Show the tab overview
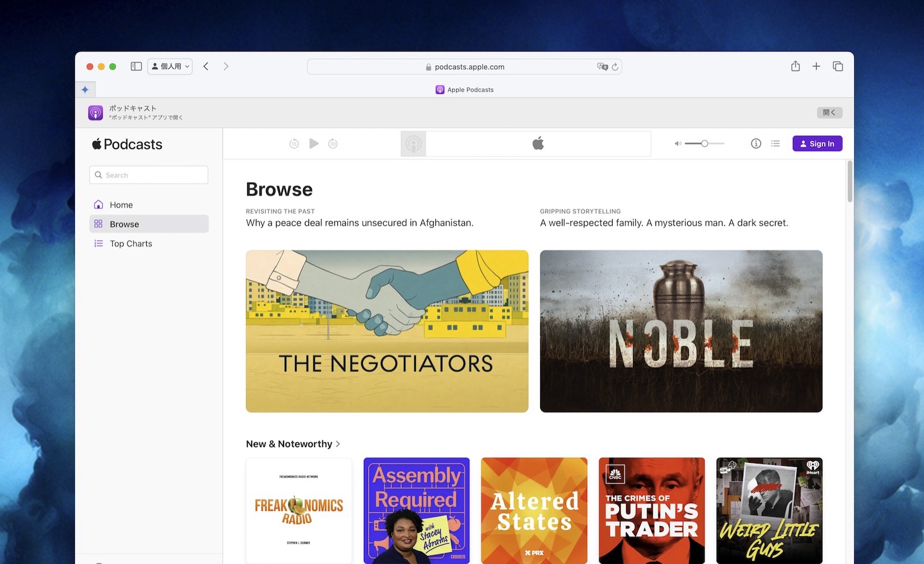The image size is (924, 564). pyautogui.click(x=838, y=66)
